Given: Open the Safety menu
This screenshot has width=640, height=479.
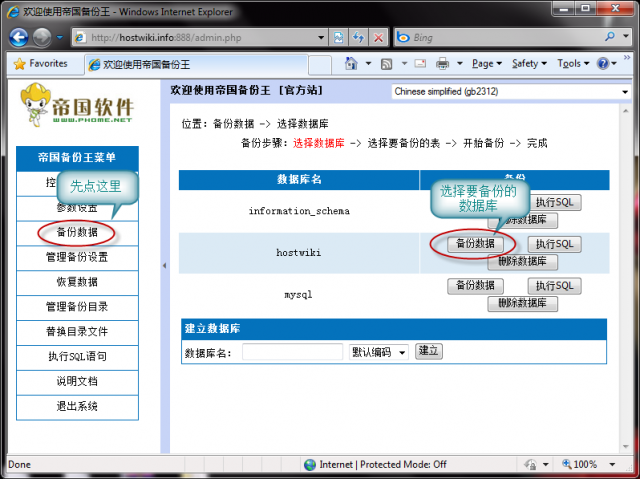Looking at the screenshot, I should pos(528,63).
